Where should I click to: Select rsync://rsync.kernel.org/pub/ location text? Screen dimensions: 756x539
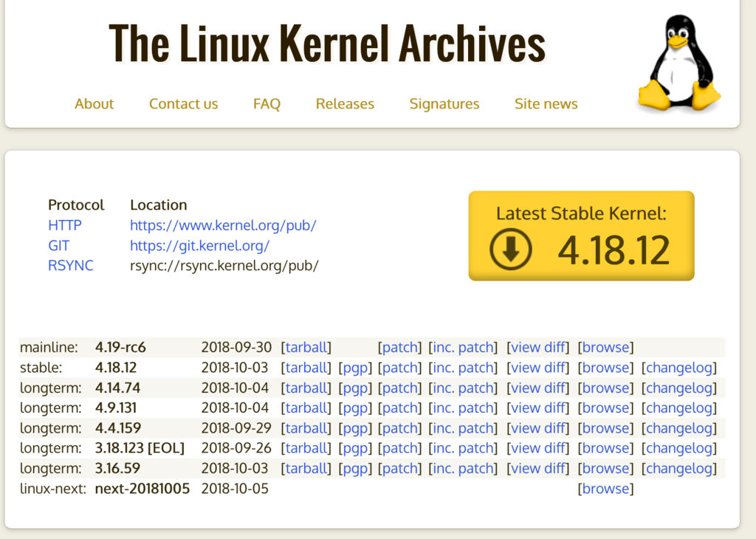[x=224, y=266]
